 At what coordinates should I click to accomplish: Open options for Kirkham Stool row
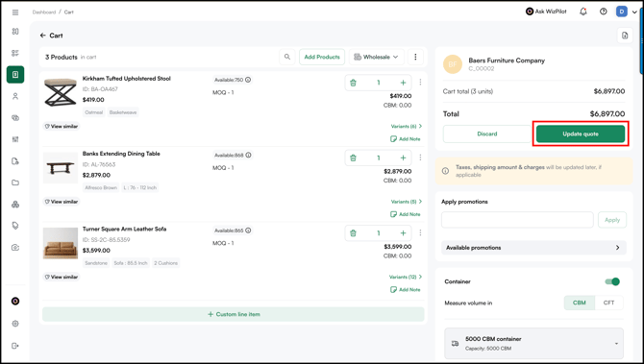click(x=420, y=83)
